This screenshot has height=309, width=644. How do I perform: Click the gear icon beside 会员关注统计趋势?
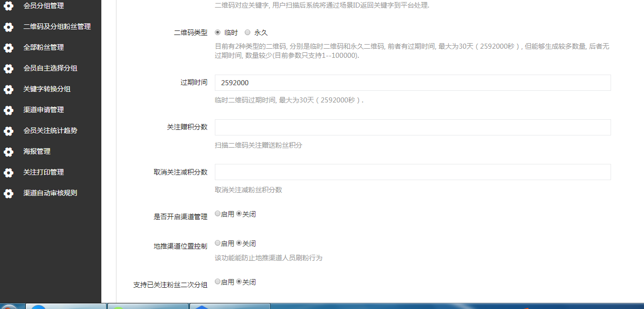9,131
